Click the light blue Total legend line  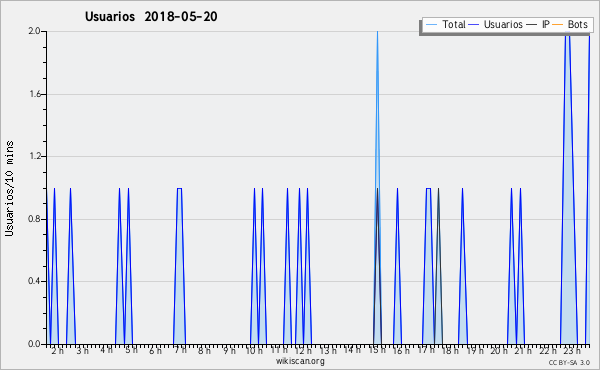tap(431, 25)
